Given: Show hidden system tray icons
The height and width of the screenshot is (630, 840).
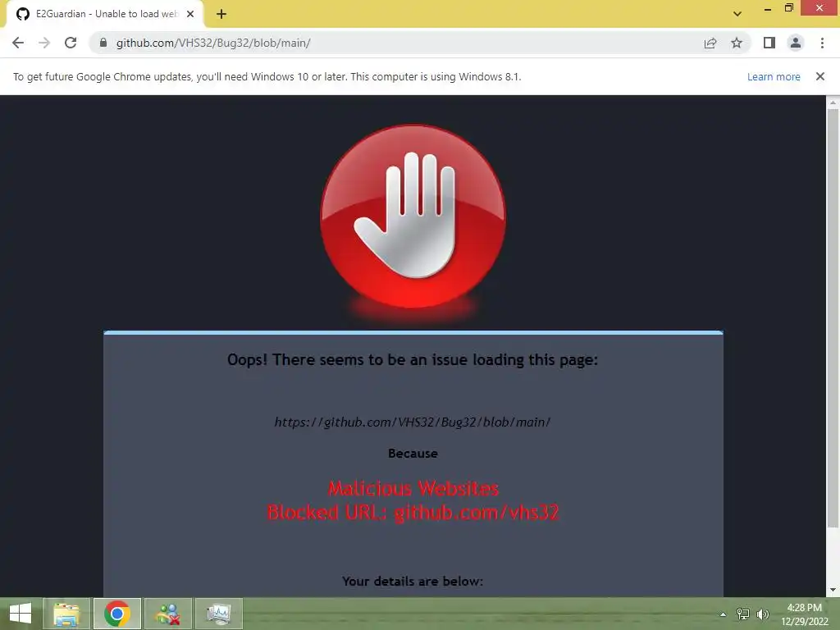Looking at the screenshot, I should click(x=723, y=614).
